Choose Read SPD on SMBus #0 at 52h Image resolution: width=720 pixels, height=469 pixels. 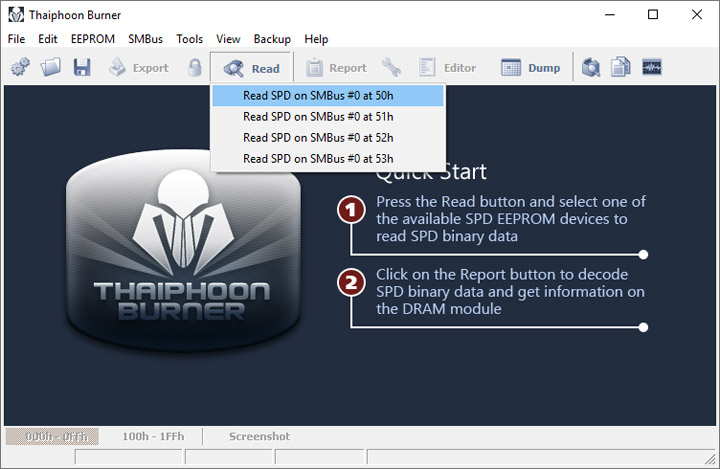coord(328,138)
